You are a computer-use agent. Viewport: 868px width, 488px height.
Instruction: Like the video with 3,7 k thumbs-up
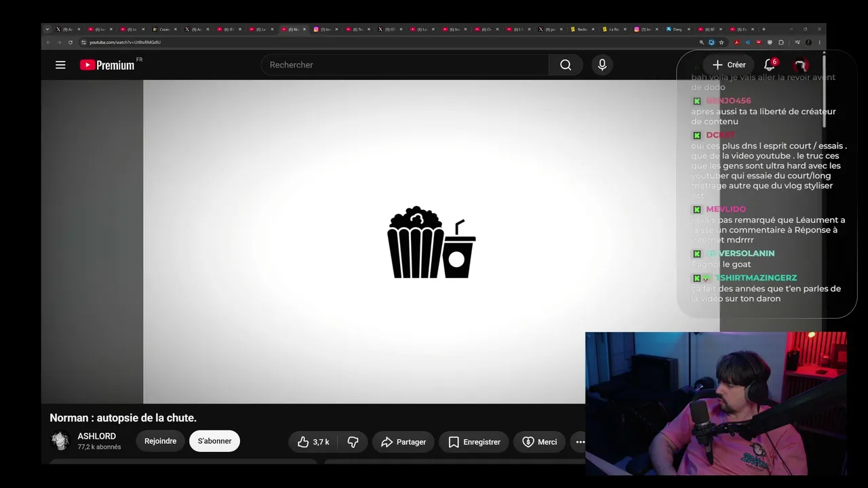click(313, 442)
